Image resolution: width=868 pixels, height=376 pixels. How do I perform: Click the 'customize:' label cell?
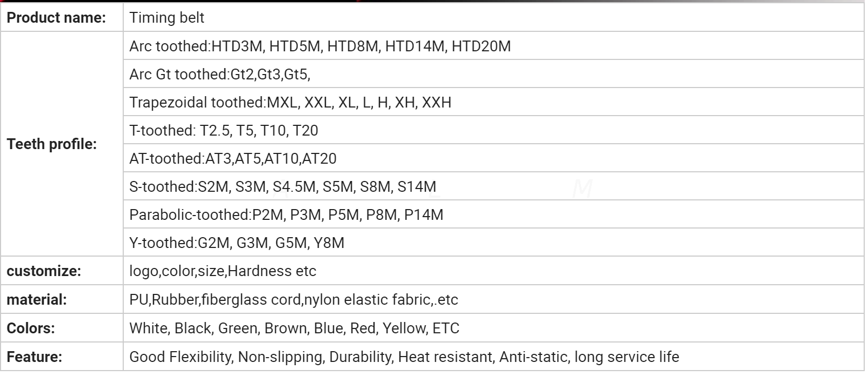[44, 271]
